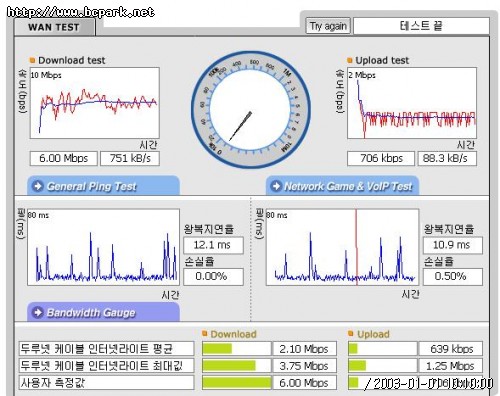Click the 테스트 끝 status field
Screen dimensions: 500x396
tap(421, 26)
